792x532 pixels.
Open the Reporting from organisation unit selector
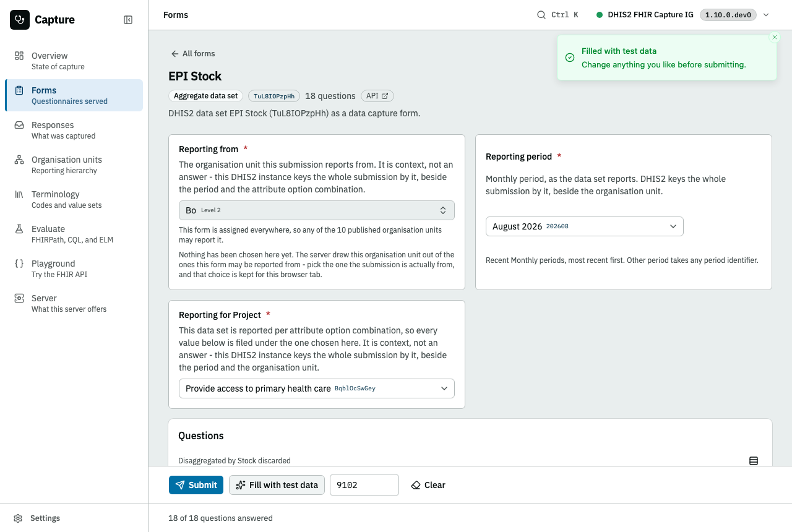317,210
